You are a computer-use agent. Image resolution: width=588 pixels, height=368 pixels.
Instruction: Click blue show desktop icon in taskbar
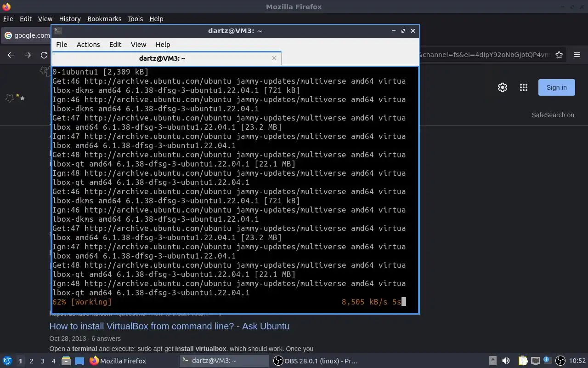point(79,361)
